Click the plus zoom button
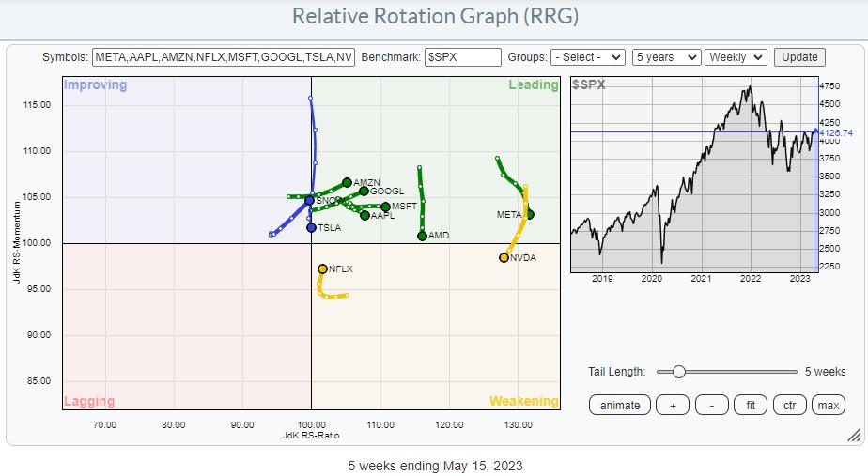The image size is (868, 476). pos(672,405)
